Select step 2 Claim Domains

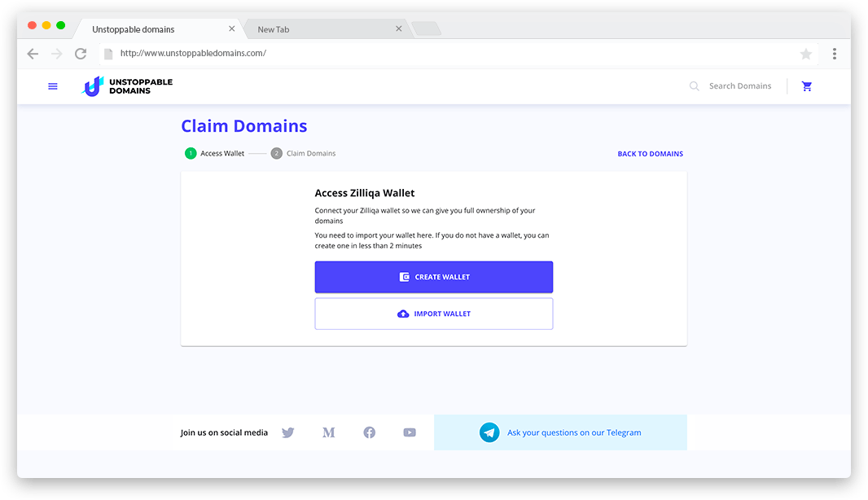tap(304, 153)
